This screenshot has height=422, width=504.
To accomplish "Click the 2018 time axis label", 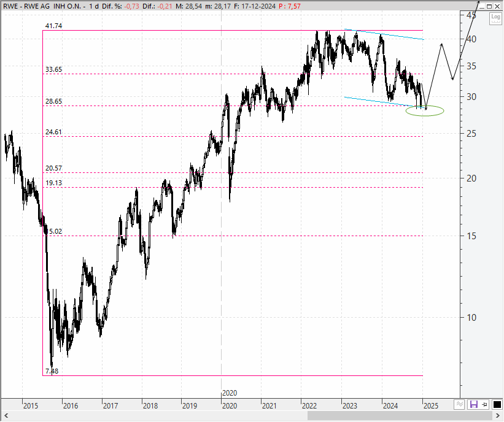I will [150, 406].
